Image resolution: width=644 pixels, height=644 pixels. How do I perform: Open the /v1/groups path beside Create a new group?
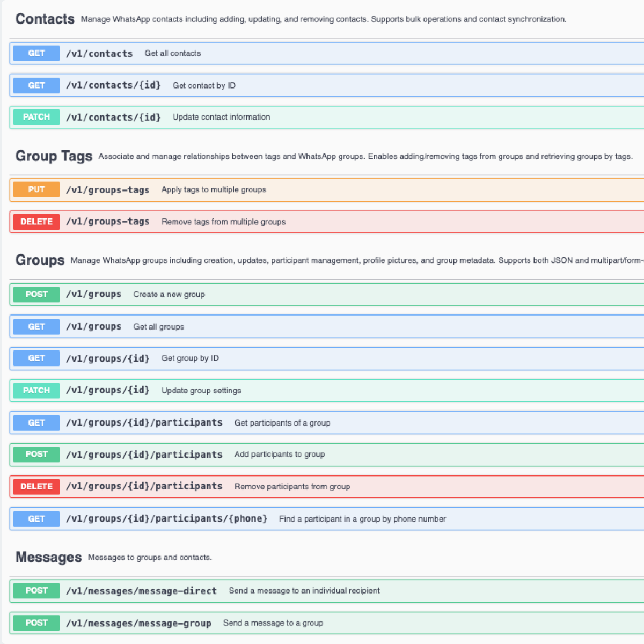[x=94, y=294]
